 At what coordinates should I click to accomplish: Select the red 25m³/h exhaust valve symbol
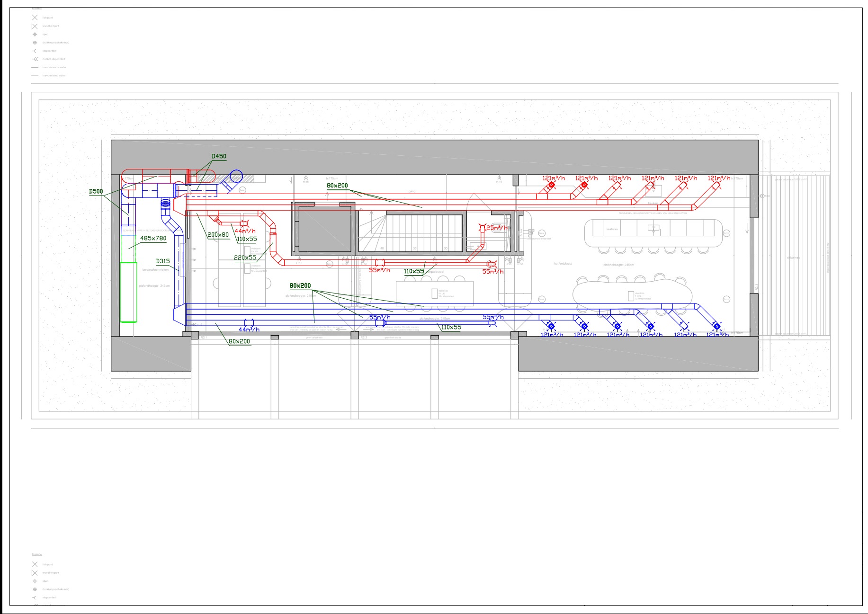pyautogui.click(x=483, y=228)
